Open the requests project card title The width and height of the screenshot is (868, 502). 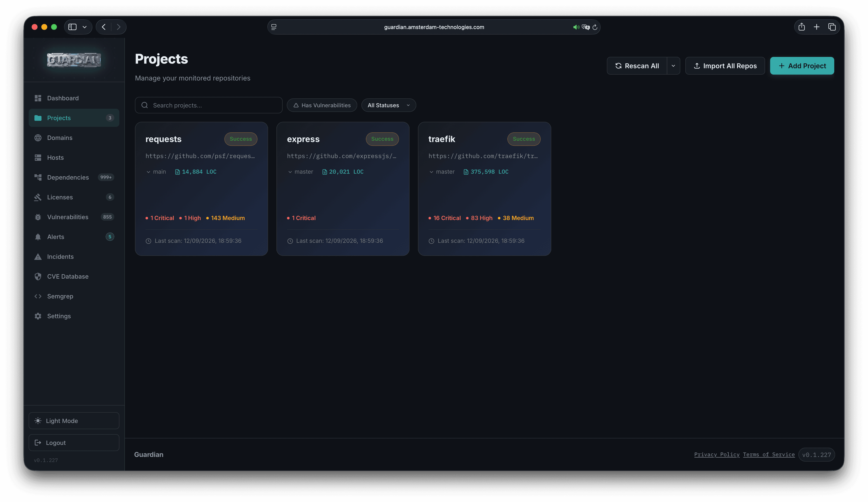pos(163,139)
